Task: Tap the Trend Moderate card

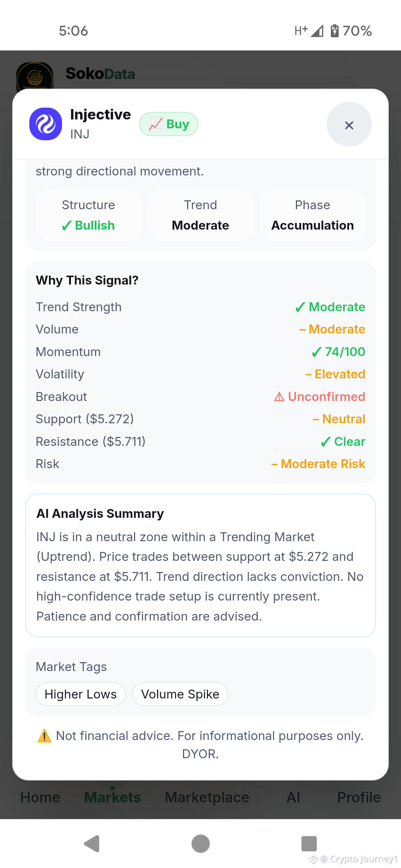Action: (200, 215)
